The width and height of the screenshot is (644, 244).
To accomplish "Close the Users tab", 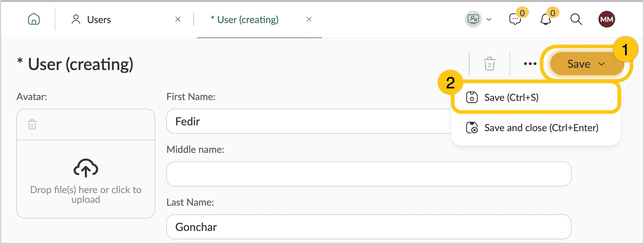I will click(x=178, y=19).
